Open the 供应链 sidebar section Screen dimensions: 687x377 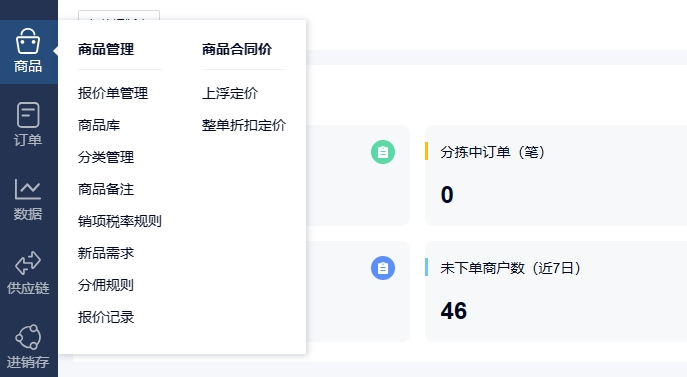28,273
